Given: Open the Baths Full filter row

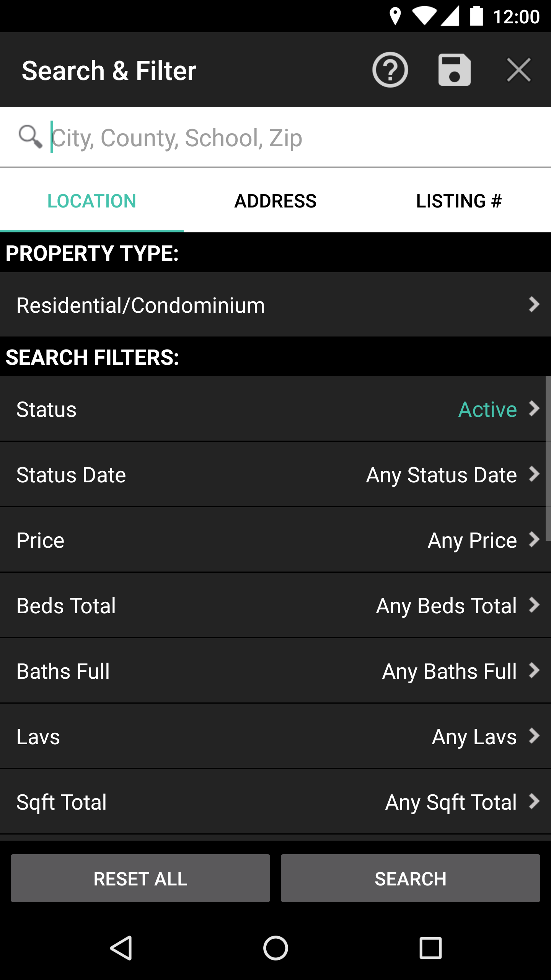Looking at the screenshot, I should tap(275, 671).
